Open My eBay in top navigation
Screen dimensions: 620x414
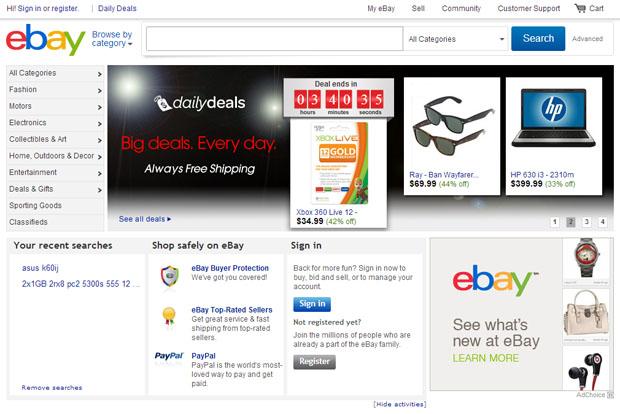pyautogui.click(x=381, y=8)
